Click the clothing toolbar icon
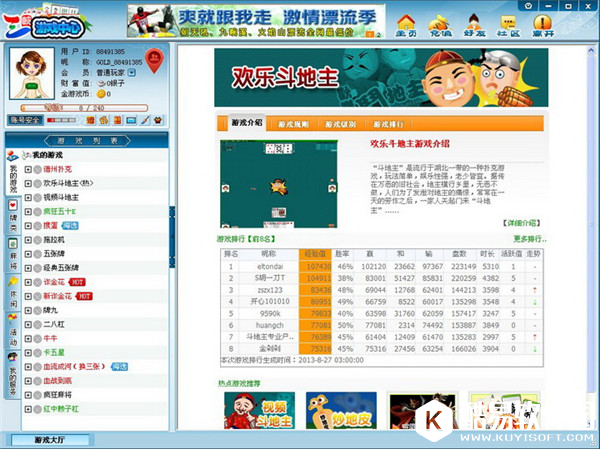The width and height of the screenshot is (600, 449). tap(158, 120)
